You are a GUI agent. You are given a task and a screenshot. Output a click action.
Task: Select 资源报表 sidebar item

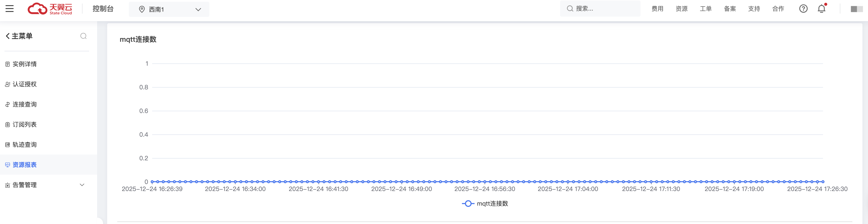click(x=25, y=165)
